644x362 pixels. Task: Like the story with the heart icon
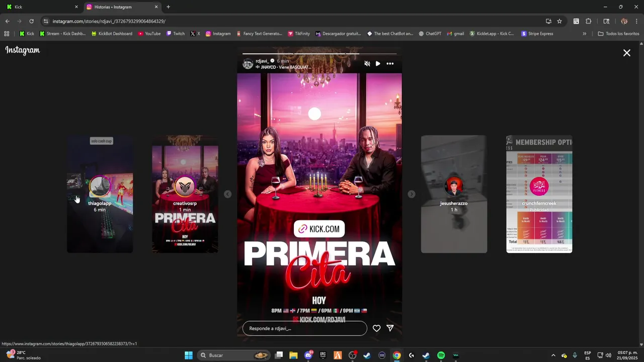(376, 328)
